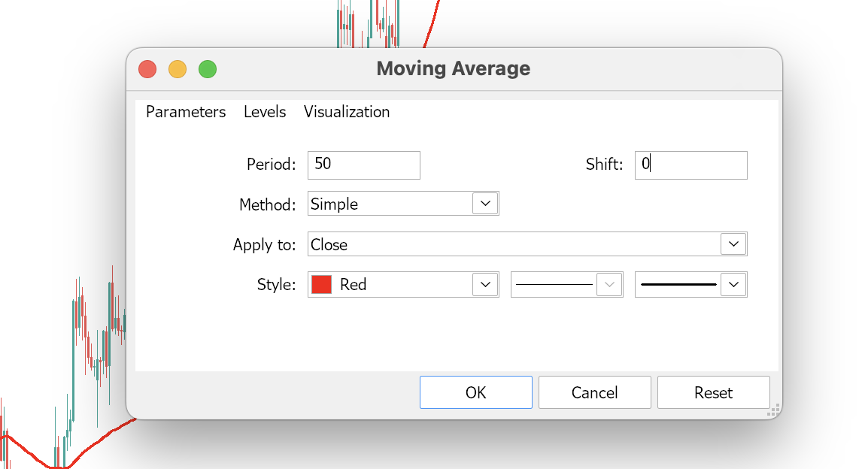This screenshot has height=469, width=868.
Task: Click the Moving Average title text
Action: 454,68
